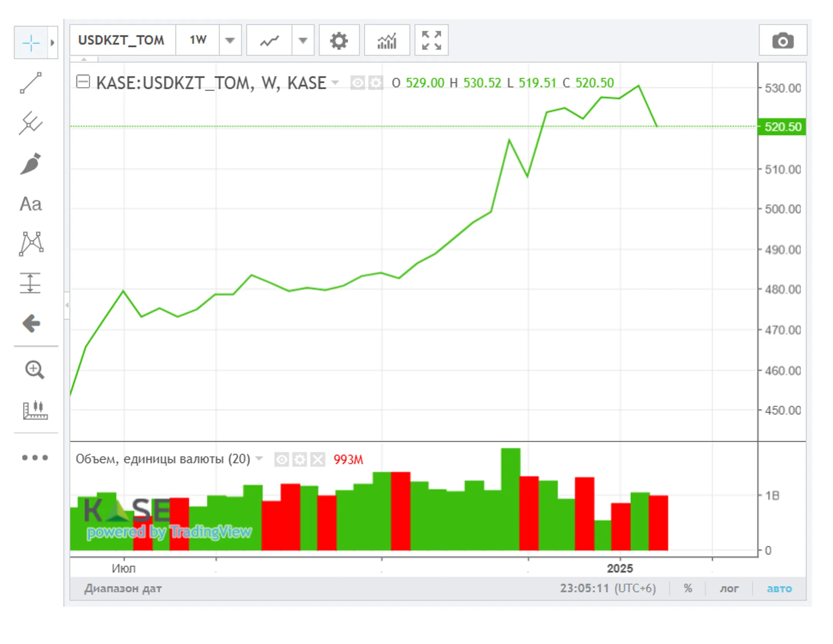Toggle fullscreen chart mode
Screen dimensions: 833x644
pos(431,40)
